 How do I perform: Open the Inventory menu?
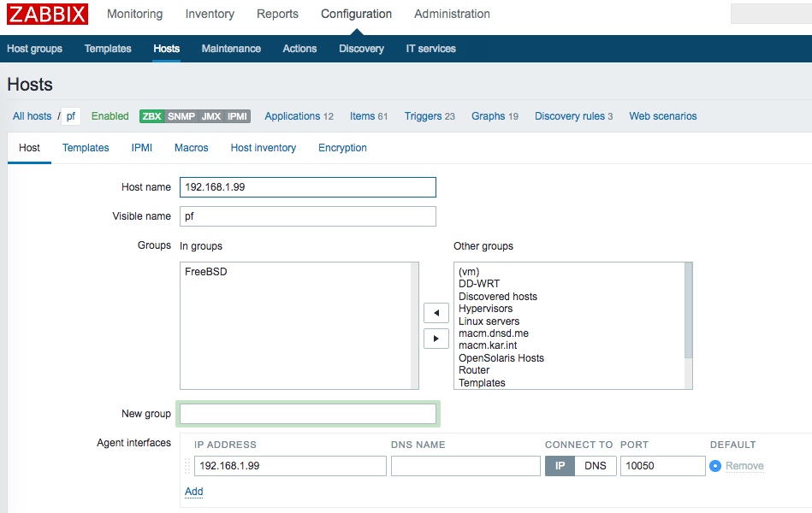[x=210, y=14]
